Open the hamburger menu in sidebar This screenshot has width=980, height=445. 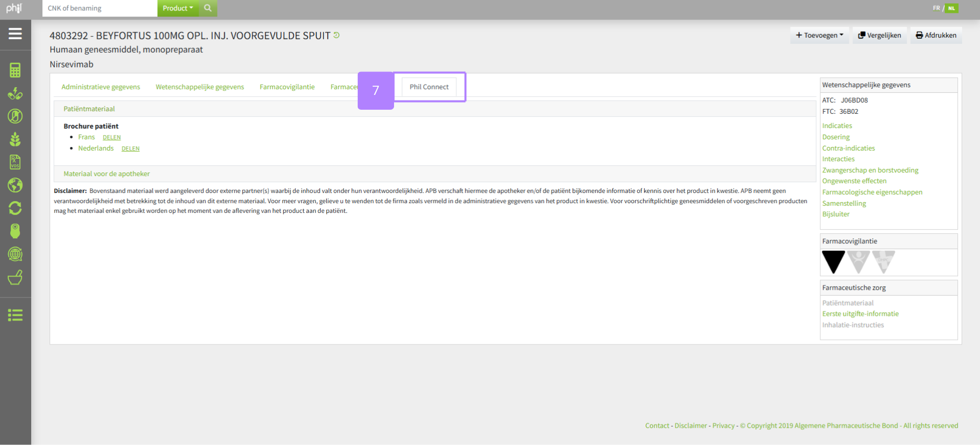(15, 34)
